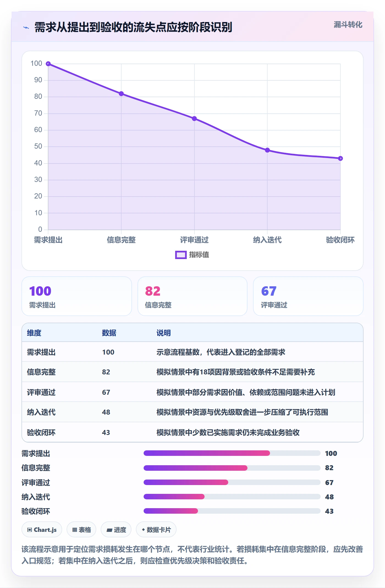Click description 示意流程基数，代表进入登记的全部需求

221,352
